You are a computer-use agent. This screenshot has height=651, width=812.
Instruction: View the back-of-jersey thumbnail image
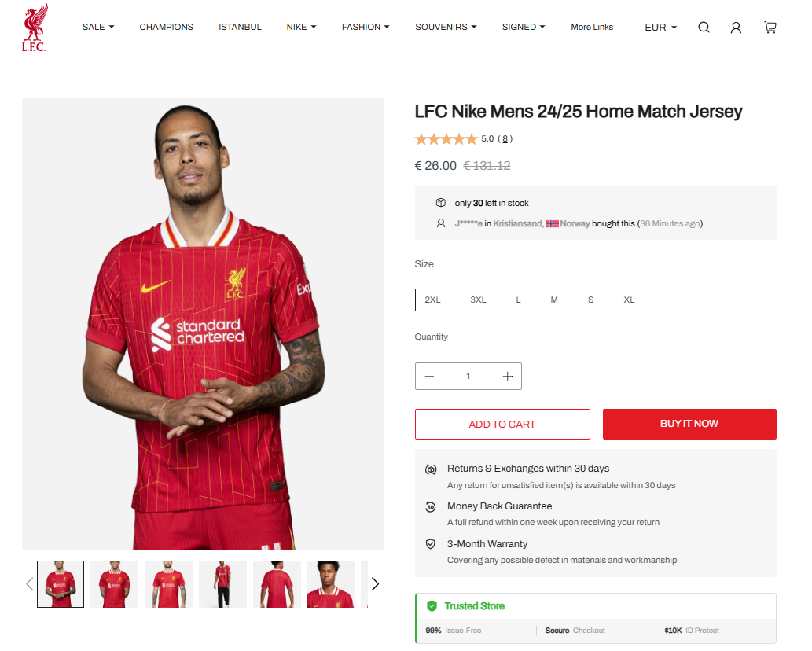click(277, 584)
